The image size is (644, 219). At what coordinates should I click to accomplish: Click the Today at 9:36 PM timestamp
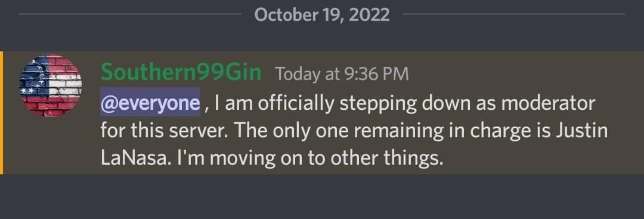pyautogui.click(x=342, y=75)
